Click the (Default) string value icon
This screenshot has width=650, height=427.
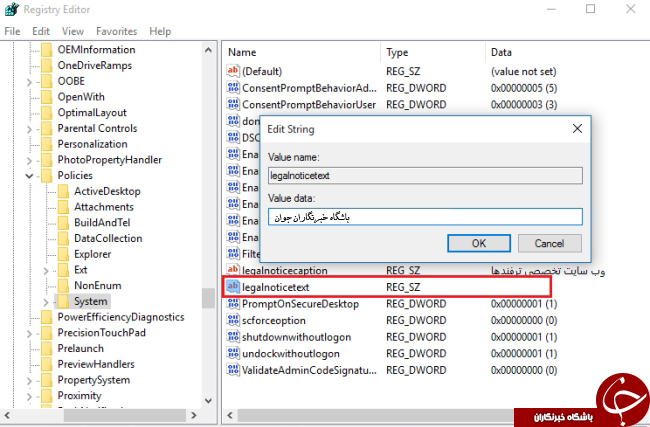(233, 71)
